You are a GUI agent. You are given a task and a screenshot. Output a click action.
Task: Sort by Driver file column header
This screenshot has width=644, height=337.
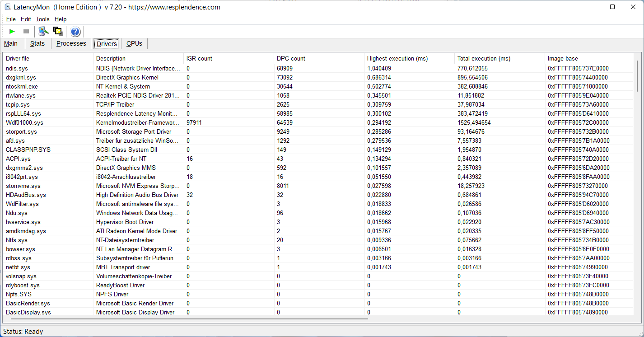pyautogui.click(x=48, y=58)
